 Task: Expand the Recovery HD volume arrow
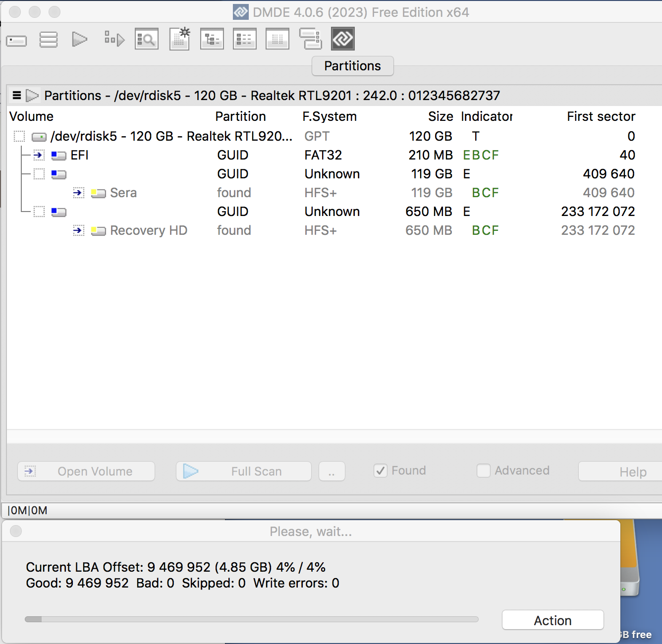78,230
